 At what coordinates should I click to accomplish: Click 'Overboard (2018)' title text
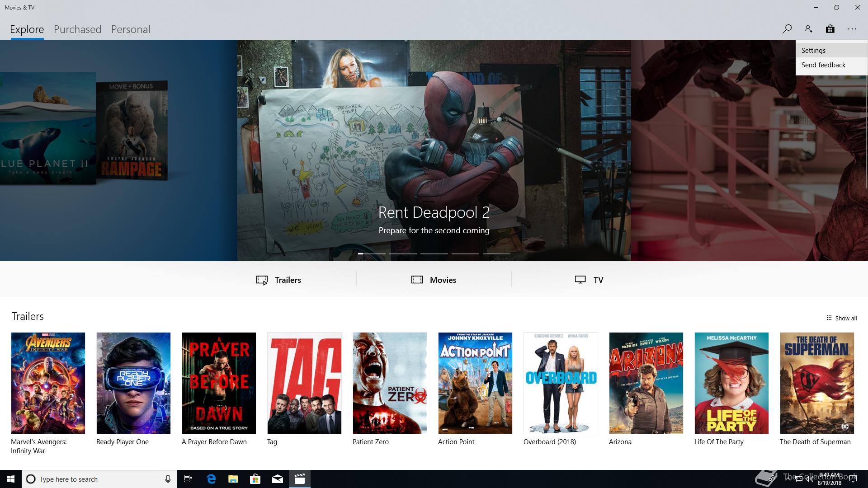coord(550,442)
